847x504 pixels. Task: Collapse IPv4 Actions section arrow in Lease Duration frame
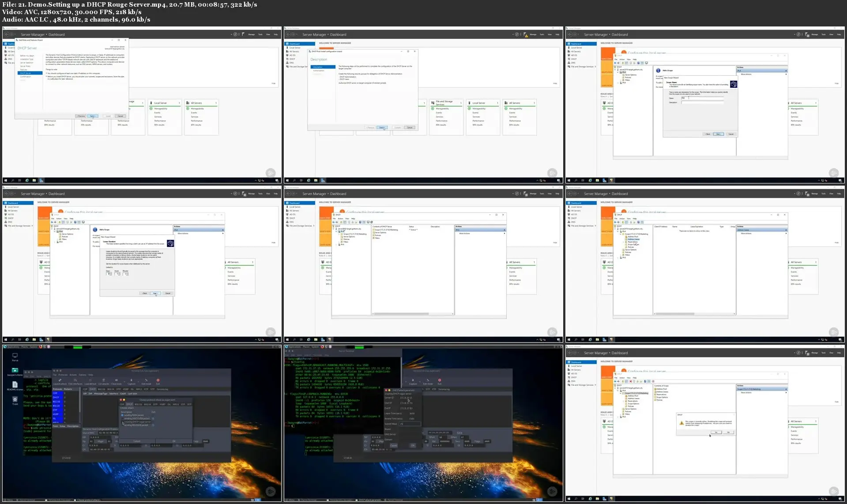point(223,230)
